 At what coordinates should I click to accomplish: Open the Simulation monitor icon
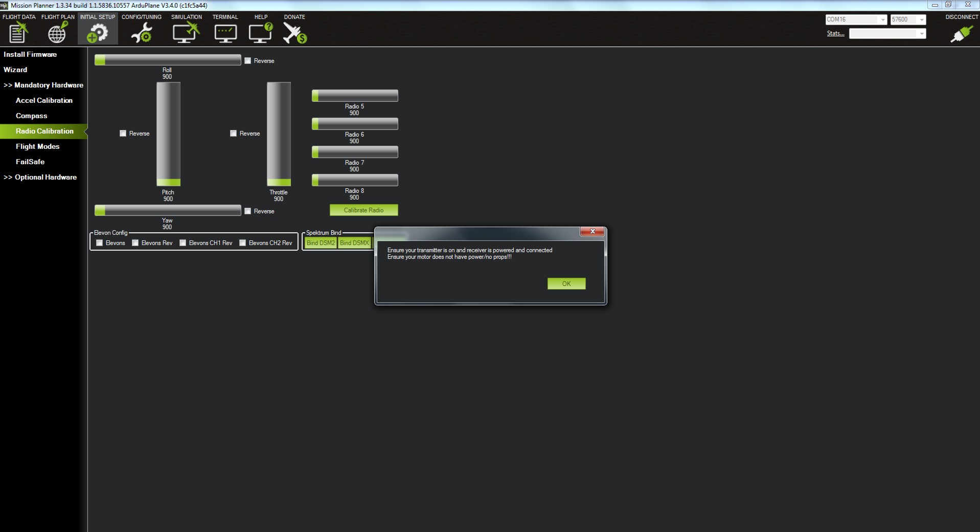(x=186, y=33)
